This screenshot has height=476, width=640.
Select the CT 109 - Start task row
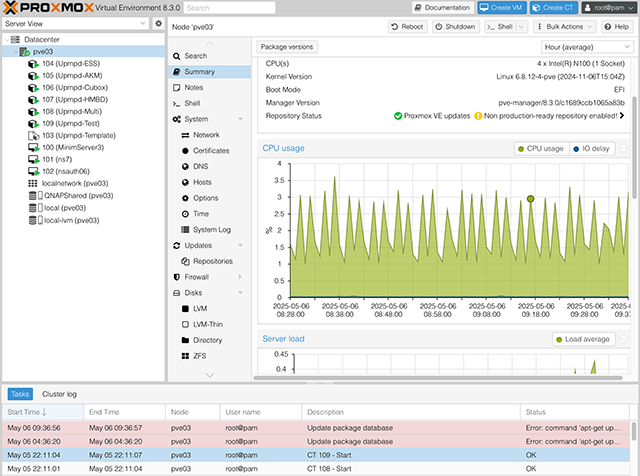point(316,456)
